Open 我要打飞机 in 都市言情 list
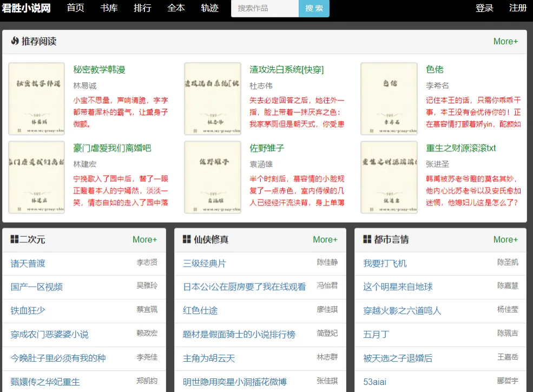Image resolution: width=533 pixels, height=392 pixels. tap(385, 263)
